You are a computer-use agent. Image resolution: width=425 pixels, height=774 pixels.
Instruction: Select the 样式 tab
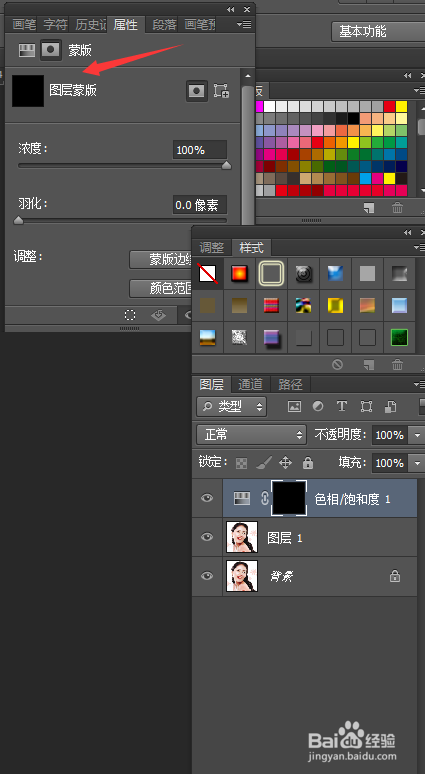[x=252, y=247]
